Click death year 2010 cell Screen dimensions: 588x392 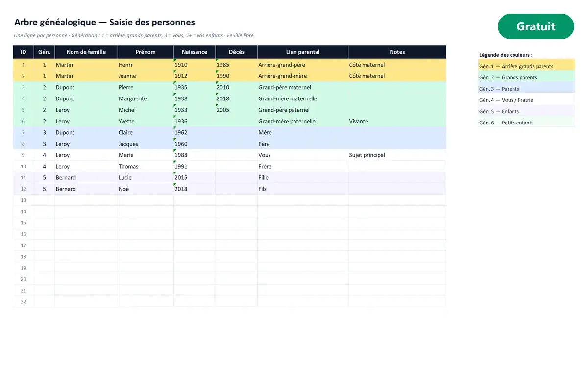pyautogui.click(x=237, y=87)
